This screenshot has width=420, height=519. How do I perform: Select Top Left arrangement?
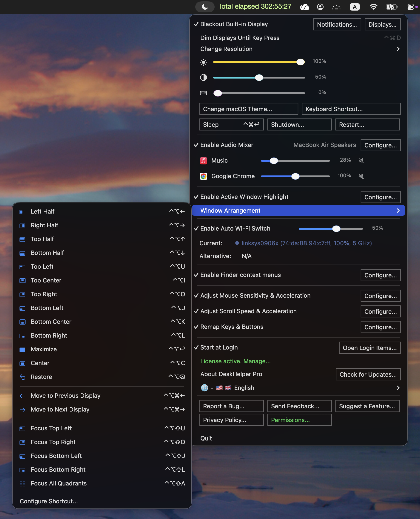102,267
